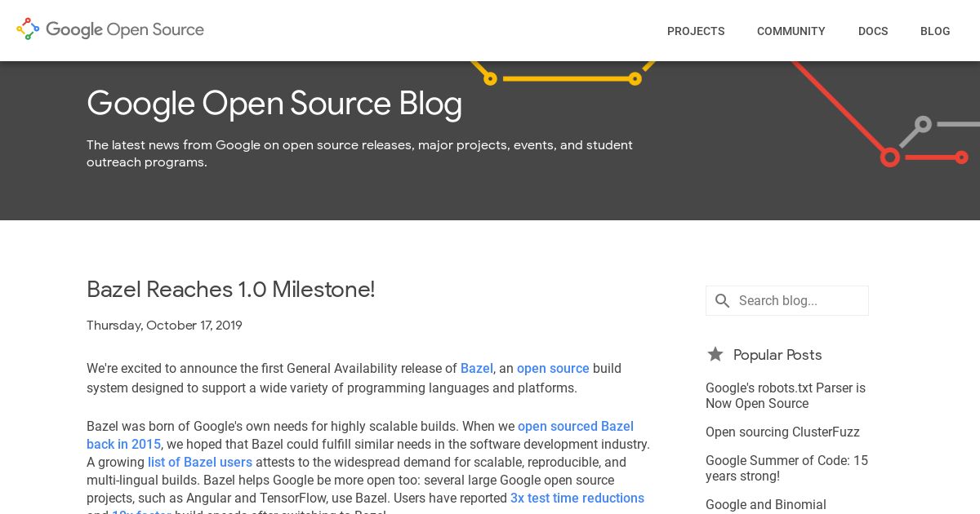
Task: Open the COMMUNITY menu item
Action: tap(791, 31)
